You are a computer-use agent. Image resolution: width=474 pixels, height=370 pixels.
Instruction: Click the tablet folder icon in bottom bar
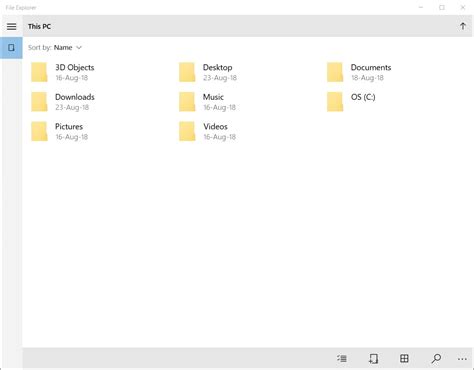(373, 359)
